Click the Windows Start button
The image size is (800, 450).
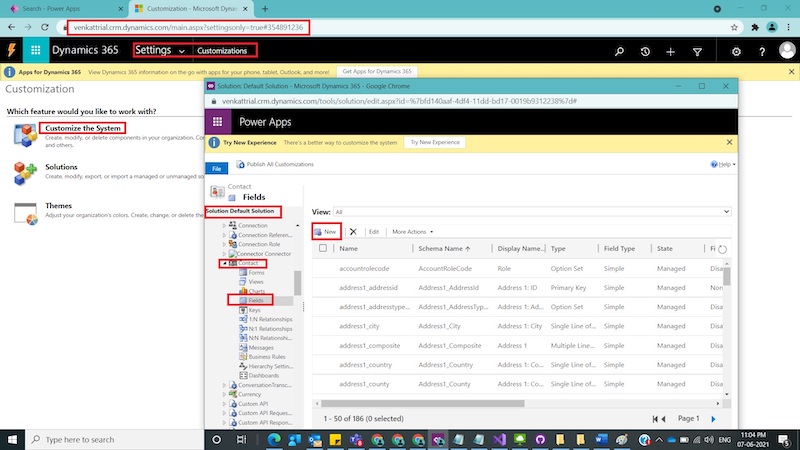(12, 439)
